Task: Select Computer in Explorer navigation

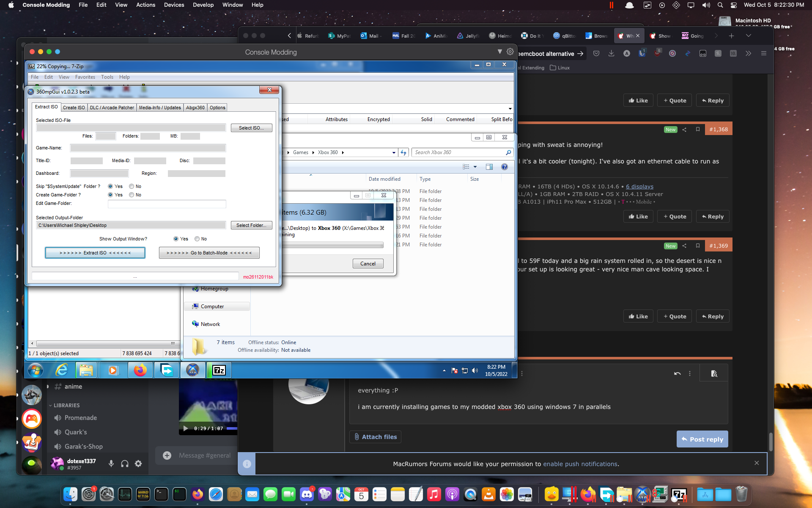Action: tap(217, 306)
